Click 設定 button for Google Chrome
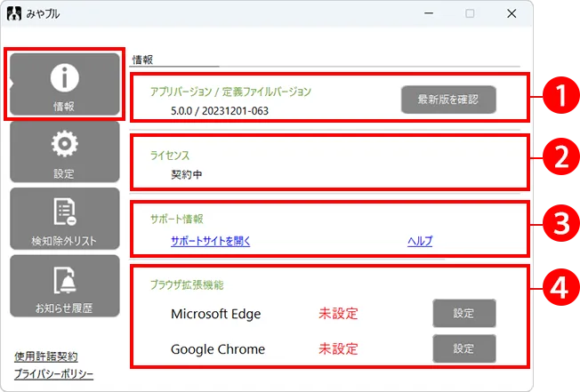Screen dimensions: 580x392 (464, 348)
